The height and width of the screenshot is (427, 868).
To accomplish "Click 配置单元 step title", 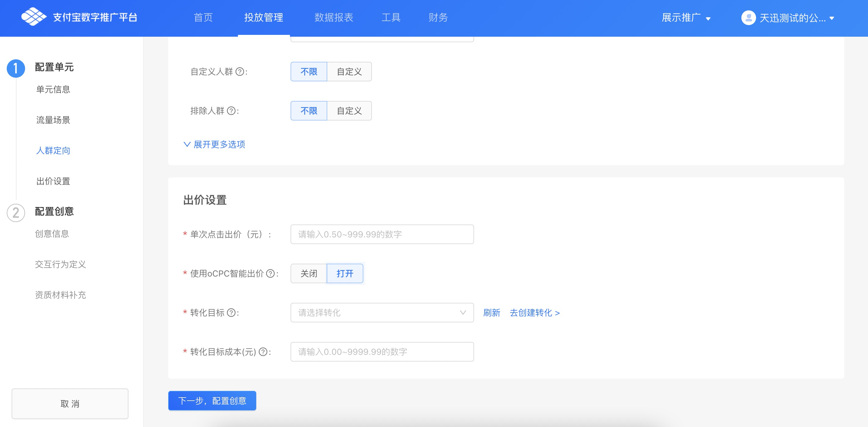I will click(x=54, y=67).
